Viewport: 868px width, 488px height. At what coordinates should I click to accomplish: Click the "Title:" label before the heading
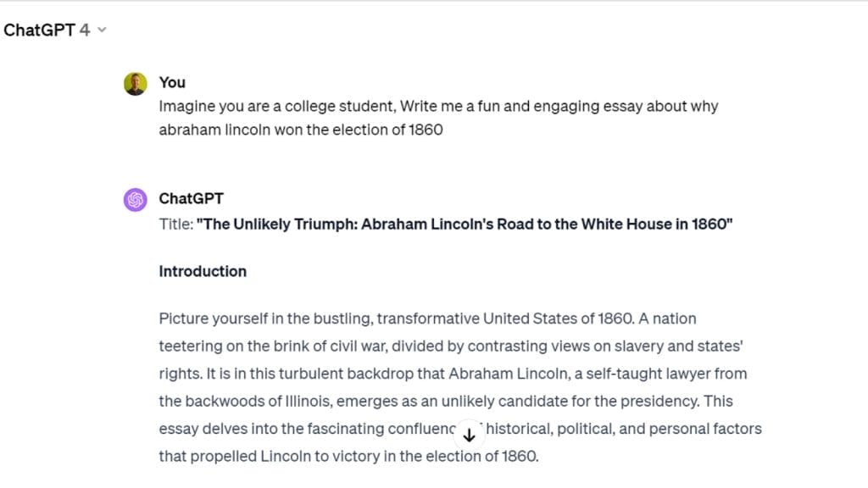point(176,224)
